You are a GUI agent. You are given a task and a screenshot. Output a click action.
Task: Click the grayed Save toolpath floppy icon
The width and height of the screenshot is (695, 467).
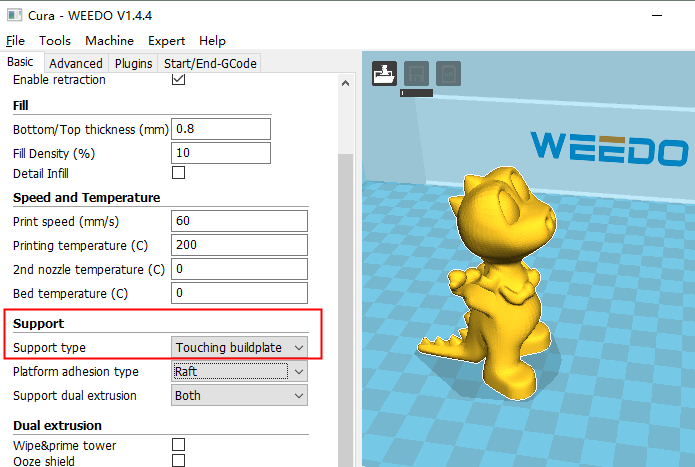point(416,74)
